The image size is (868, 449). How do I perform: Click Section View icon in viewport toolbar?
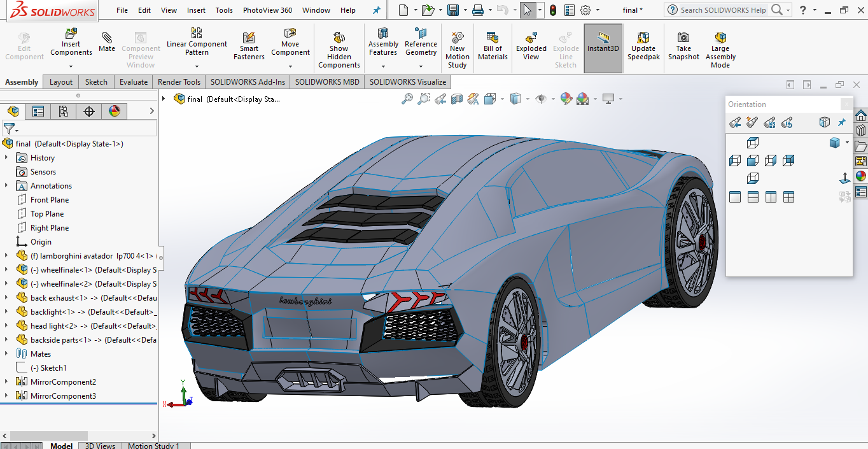(457, 99)
